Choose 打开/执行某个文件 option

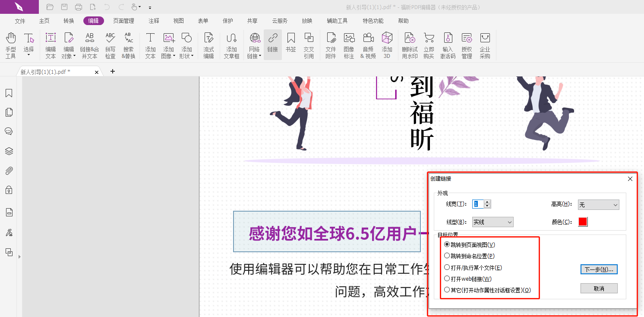tap(447, 267)
